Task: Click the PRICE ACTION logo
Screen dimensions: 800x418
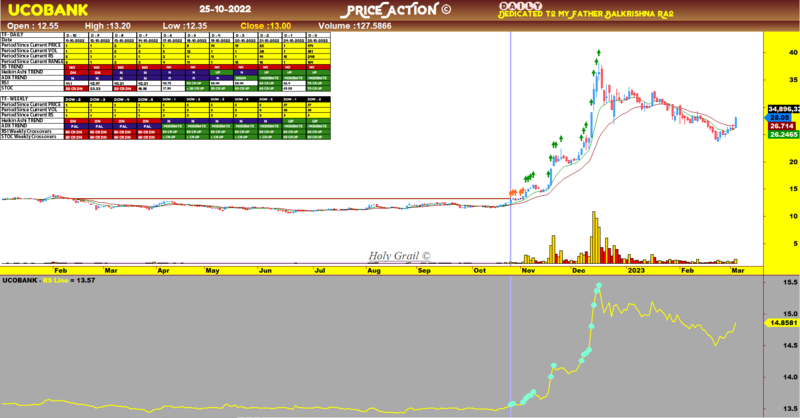Action: (x=396, y=10)
